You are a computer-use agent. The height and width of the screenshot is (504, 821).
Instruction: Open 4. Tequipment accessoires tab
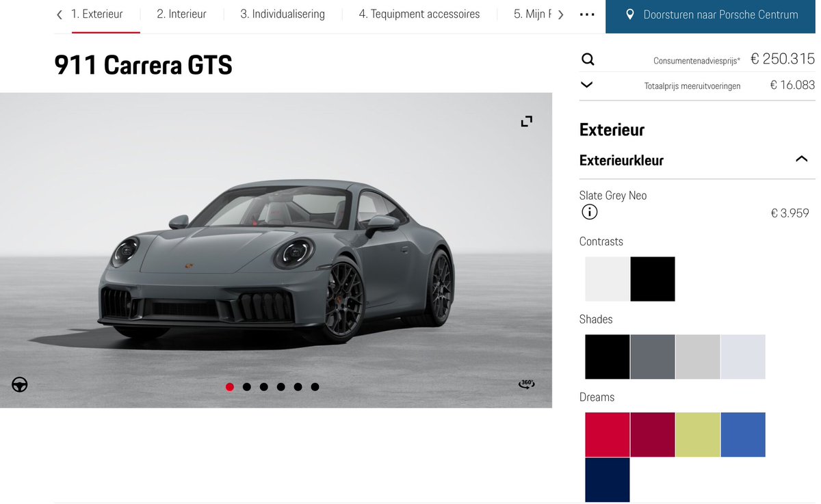click(x=419, y=14)
